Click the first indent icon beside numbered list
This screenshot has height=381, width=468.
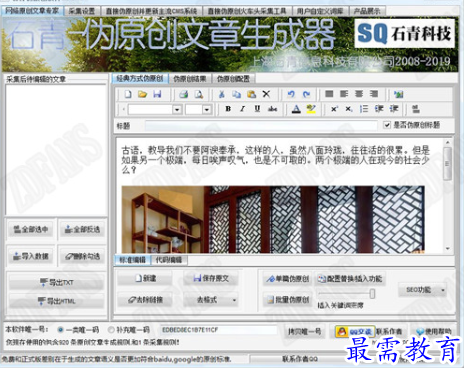[379, 109]
